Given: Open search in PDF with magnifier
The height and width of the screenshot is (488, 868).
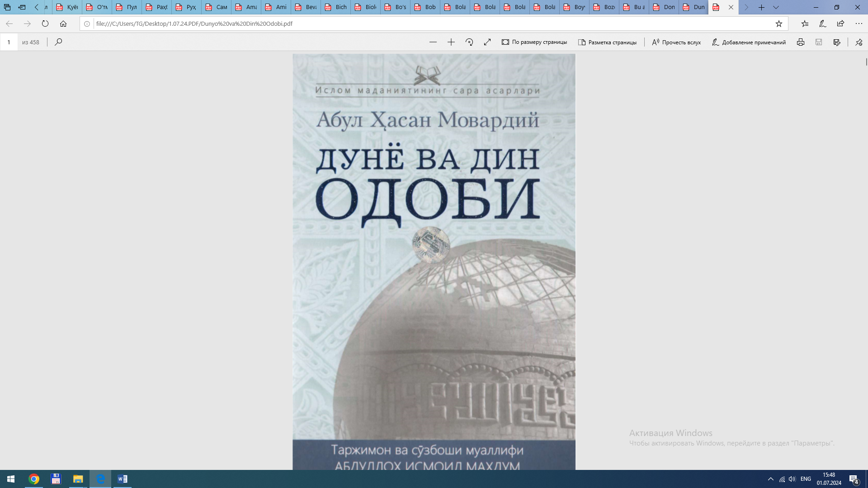Looking at the screenshot, I should (58, 42).
